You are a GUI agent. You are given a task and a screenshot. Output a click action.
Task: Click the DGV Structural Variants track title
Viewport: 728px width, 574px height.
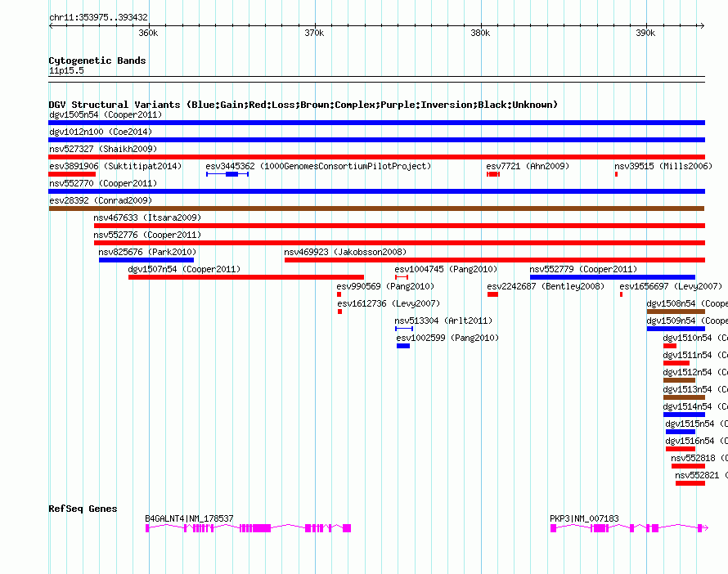pyautogui.click(x=303, y=105)
